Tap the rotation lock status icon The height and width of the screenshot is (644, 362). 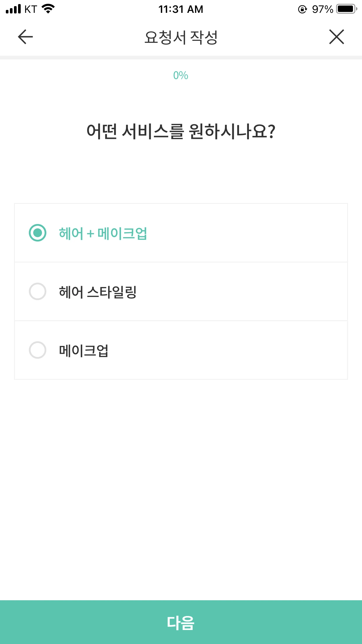302,9
